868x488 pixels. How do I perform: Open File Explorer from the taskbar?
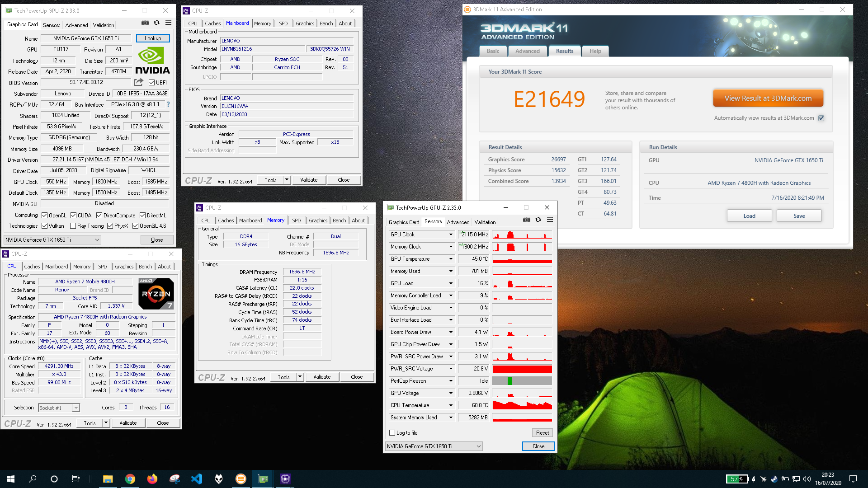point(108,479)
